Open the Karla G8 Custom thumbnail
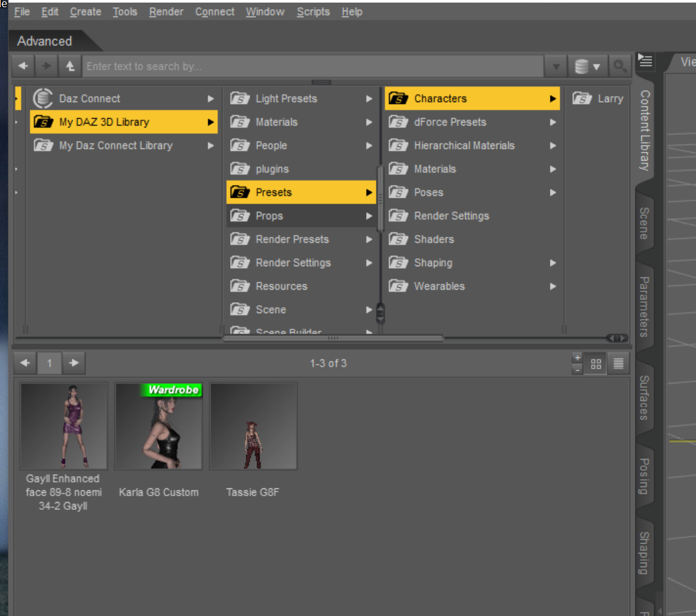Screen dimensions: 696x616 pyautogui.click(x=158, y=427)
